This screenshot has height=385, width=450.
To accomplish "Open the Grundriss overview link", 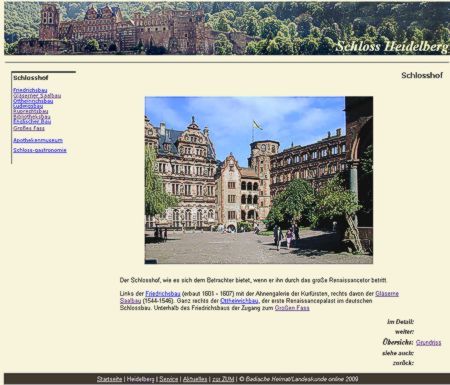I will (429, 343).
